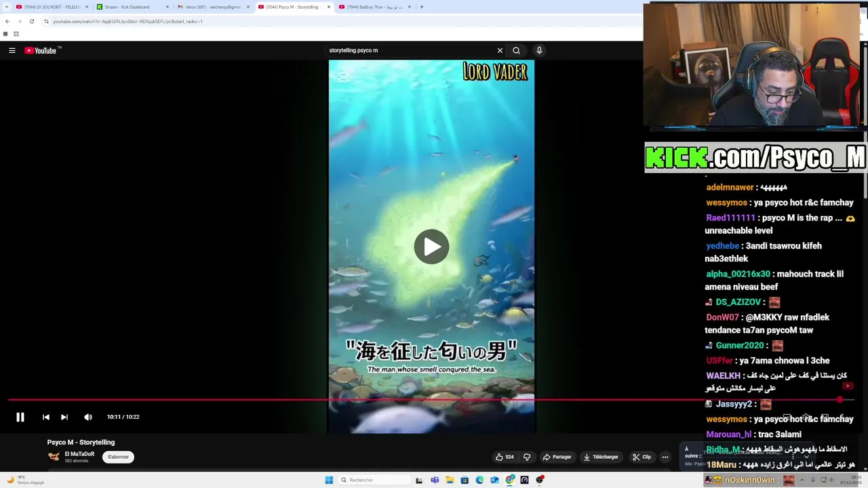868x488 pixels.
Task: Like the video with 524 likes
Action: pyautogui.click(x=505, y=457)
